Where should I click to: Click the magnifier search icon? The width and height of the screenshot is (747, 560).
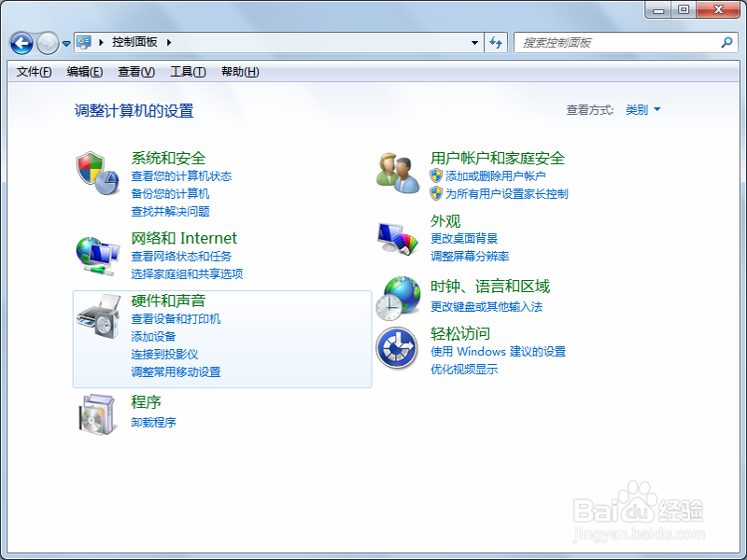tap(726, 43)
